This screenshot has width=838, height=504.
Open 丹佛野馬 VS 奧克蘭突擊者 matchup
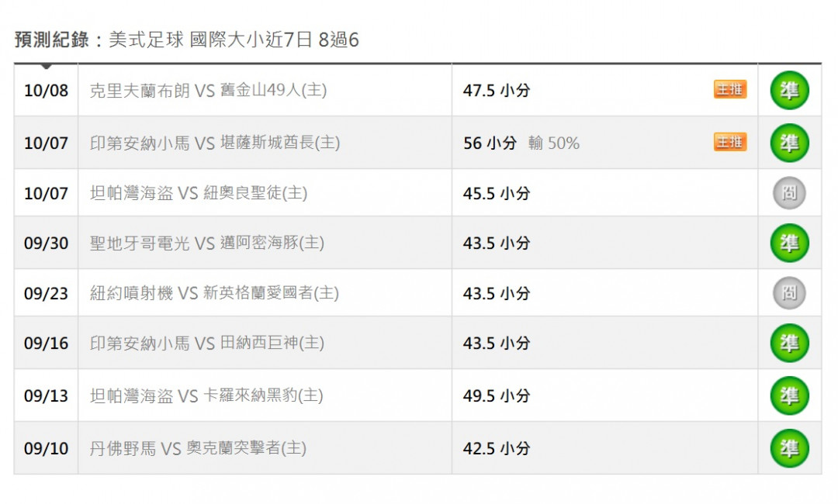pyautogui.click(x=198, y=448)
